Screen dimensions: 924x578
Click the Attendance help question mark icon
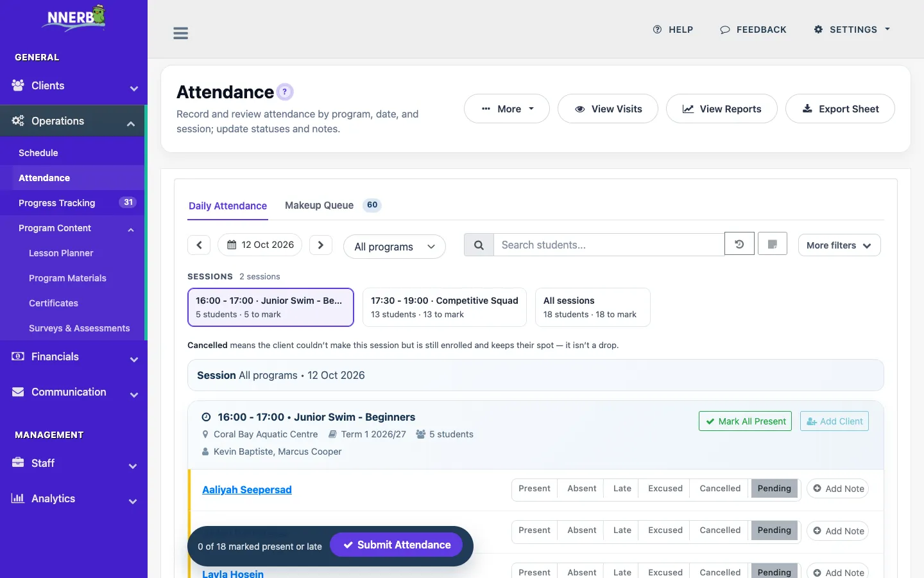pyautogui.click(x=285, y=92)
